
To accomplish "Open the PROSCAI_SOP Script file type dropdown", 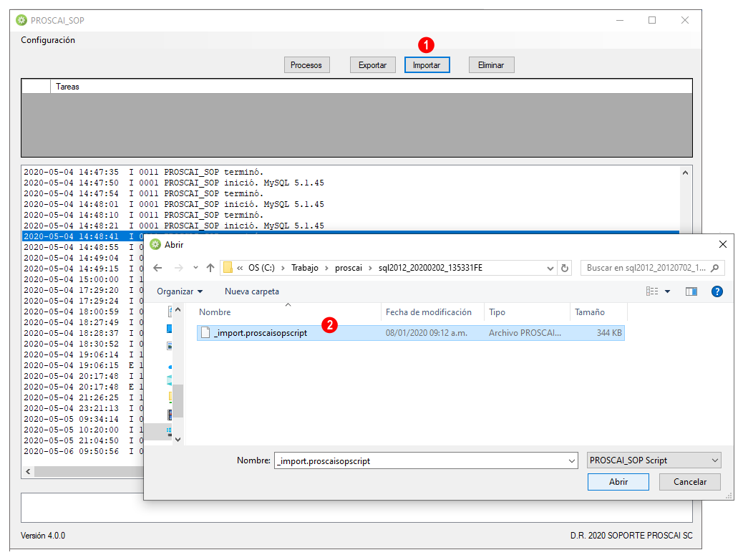I will (x=654, y=460).
